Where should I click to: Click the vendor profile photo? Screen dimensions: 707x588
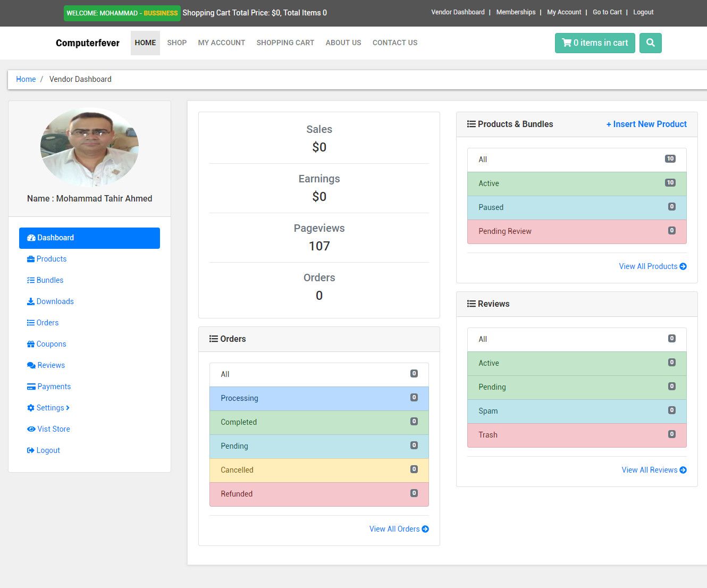[x=89, y=147]
